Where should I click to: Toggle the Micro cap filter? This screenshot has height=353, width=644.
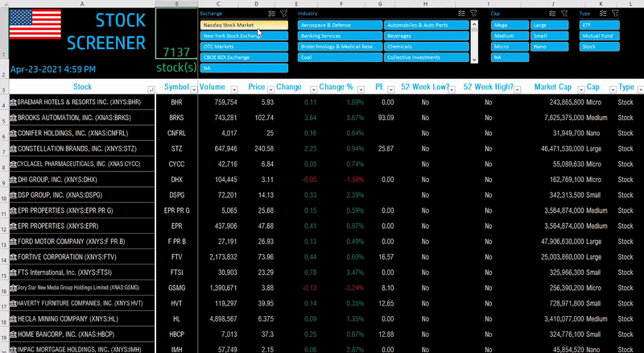pyautogui.click(x=510, y=47)
